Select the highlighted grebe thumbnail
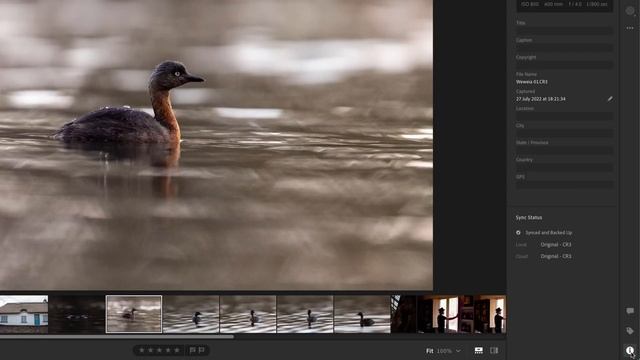This screenshot has height=360, width=640. point(134,314)
